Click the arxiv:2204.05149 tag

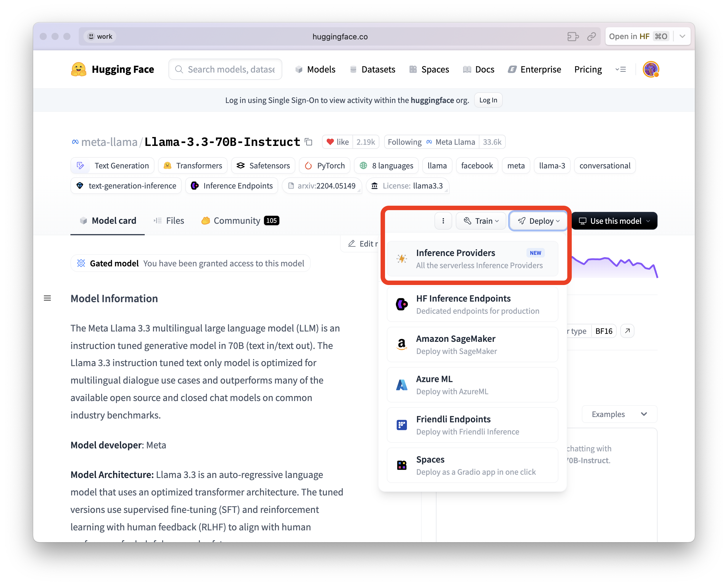pos(322,186)
